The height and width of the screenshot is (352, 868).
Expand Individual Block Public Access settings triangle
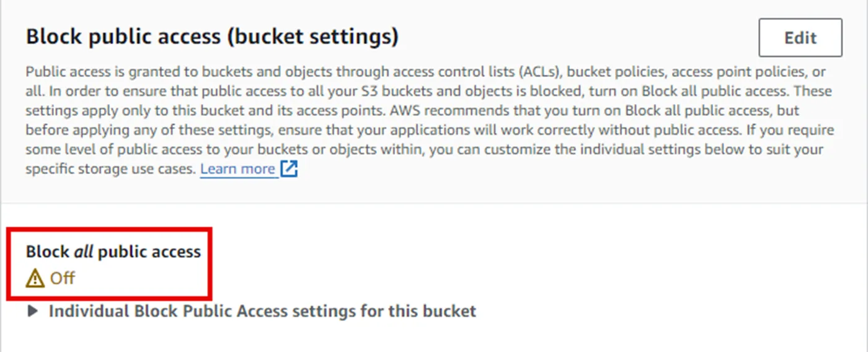33,311
